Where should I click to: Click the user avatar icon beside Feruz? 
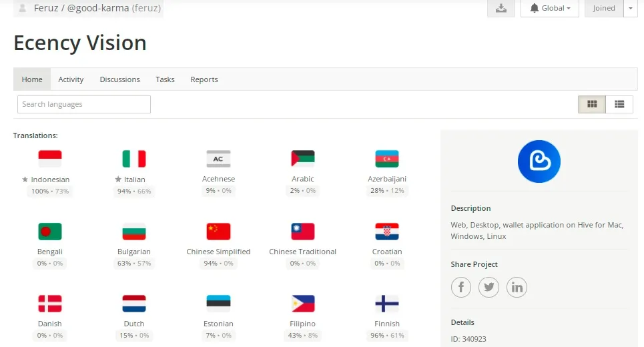pyautogui.click(x=23, y=8)
